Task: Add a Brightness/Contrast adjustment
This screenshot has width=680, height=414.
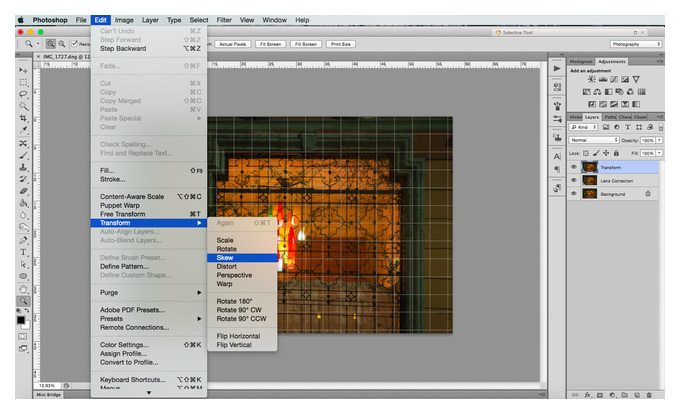Action: (592, 79)
